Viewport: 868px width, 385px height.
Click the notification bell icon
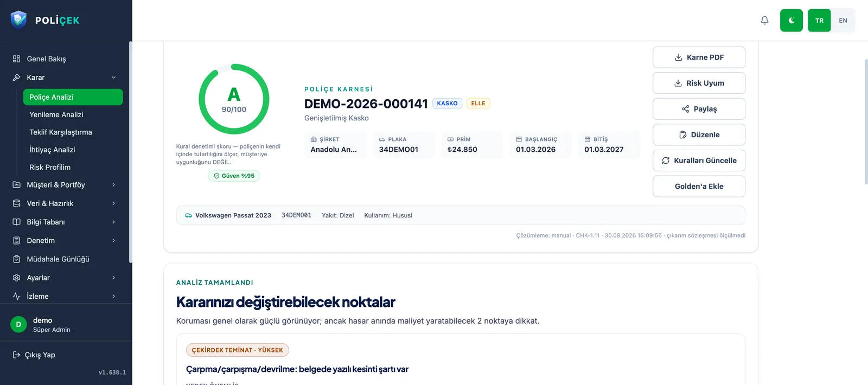(x=764, y=21)
